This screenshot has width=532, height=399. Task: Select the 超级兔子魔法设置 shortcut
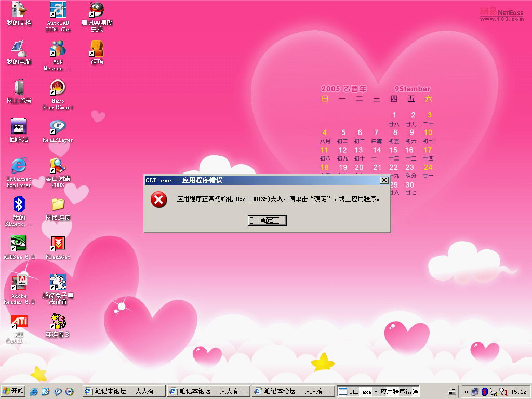pyautogui.click(x=58, y=290)
